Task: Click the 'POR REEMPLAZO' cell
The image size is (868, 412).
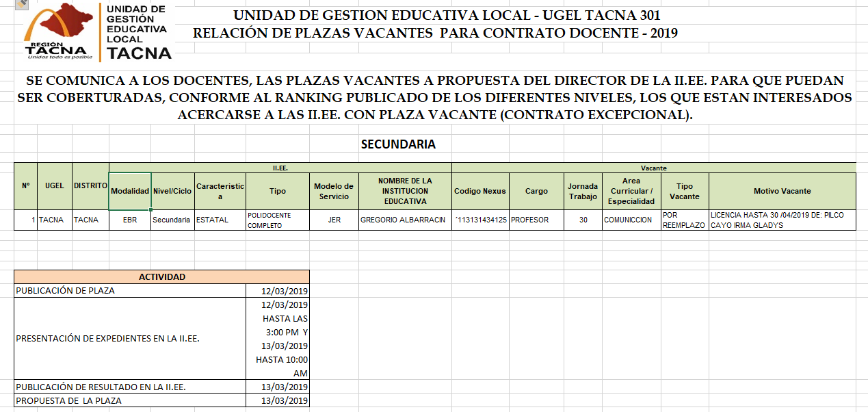Action: pos(685,220)
